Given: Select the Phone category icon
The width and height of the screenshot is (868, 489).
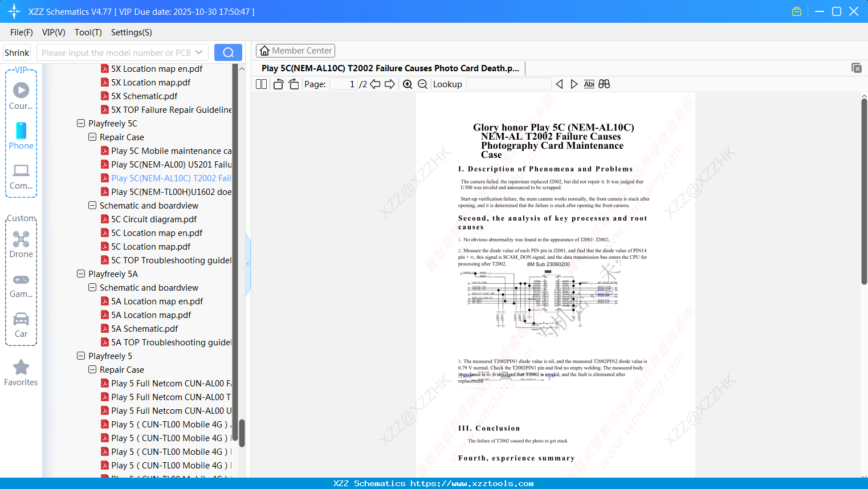Looking at the screenshot, I should click(x=21, y=136).
